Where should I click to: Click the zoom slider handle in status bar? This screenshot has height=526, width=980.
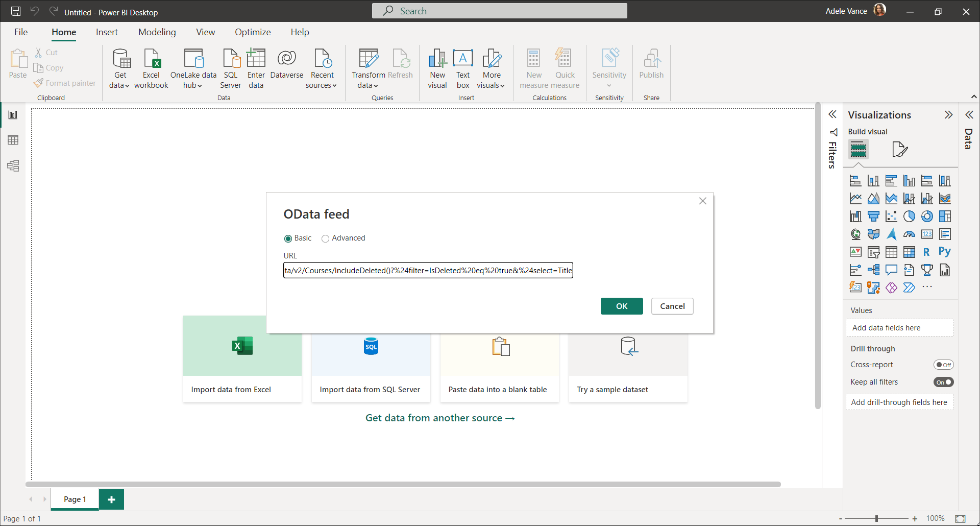(x=876, y=518)
